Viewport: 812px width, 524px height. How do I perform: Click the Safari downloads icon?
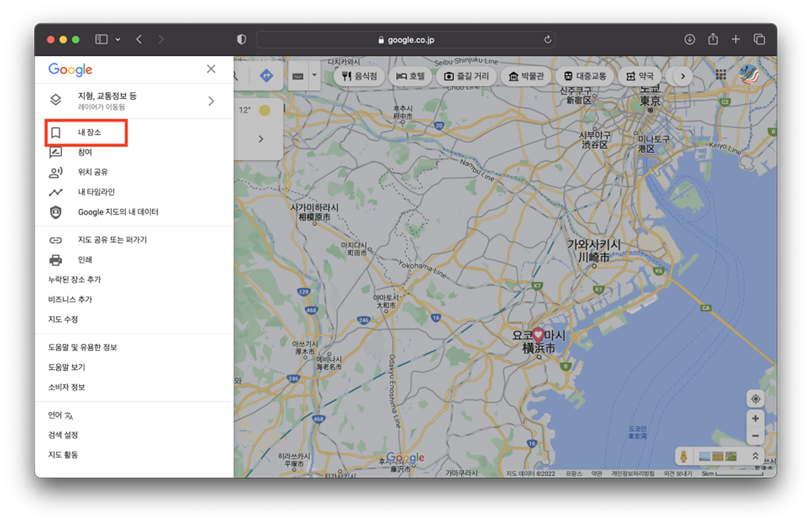pyautogui.click(x=689, y=39)
